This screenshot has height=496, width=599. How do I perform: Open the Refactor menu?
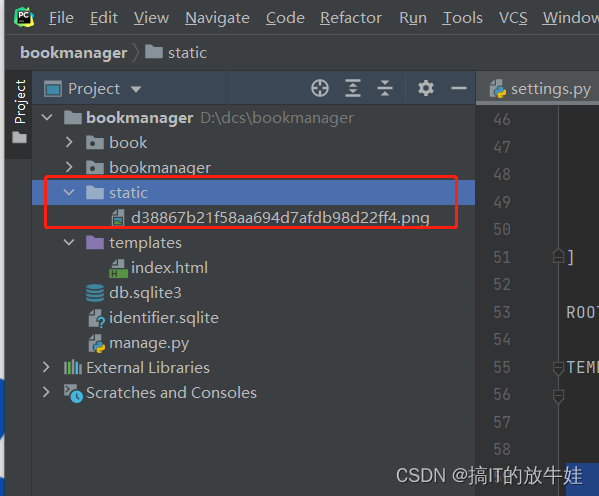point(351,18)
